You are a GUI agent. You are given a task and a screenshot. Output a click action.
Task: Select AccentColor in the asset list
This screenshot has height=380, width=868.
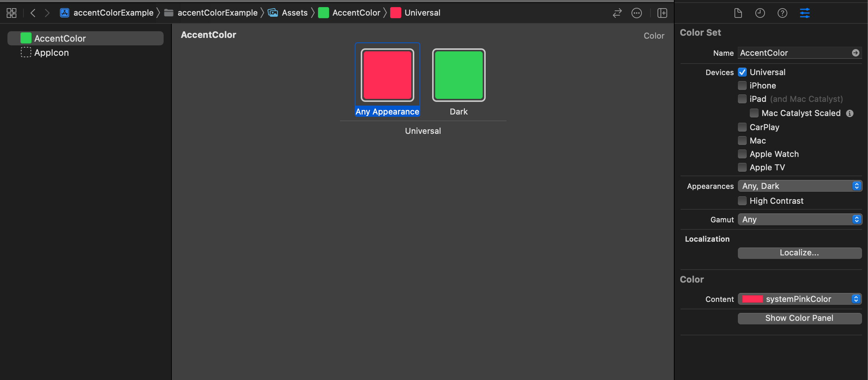[86, 38]
